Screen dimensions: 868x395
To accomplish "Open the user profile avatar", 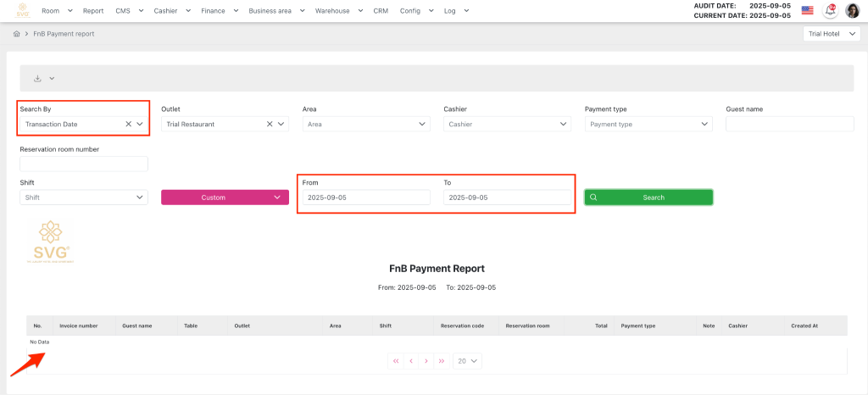I will click(852, 11).
